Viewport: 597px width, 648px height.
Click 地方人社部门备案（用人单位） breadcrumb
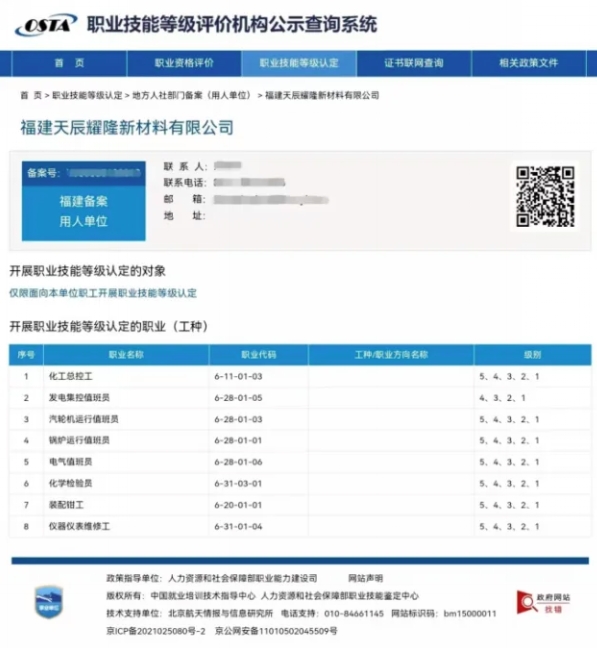(192, 95)
